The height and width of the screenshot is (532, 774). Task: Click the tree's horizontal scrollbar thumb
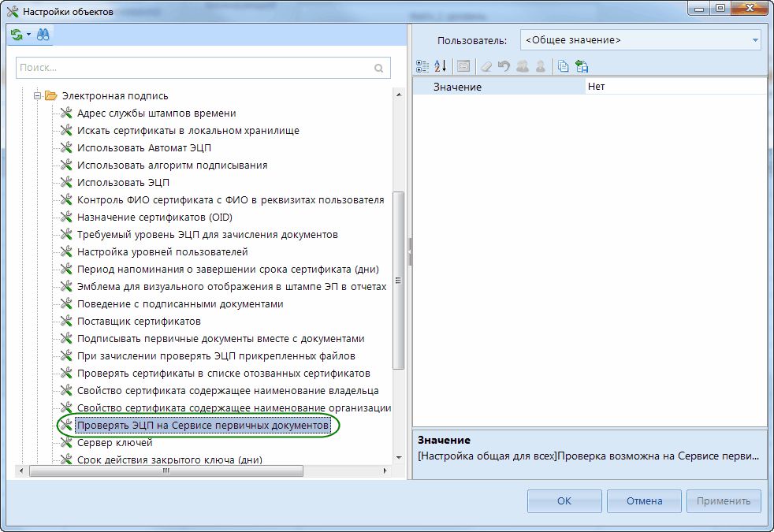click(x=166, y=471)
